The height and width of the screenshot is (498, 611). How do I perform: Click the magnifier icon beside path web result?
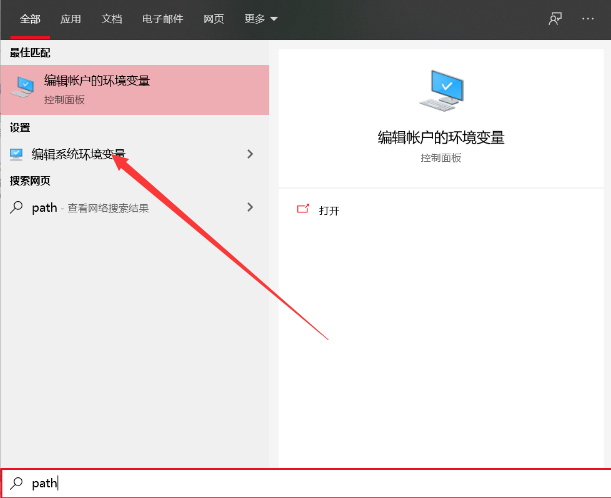click(x=16, y=207)
